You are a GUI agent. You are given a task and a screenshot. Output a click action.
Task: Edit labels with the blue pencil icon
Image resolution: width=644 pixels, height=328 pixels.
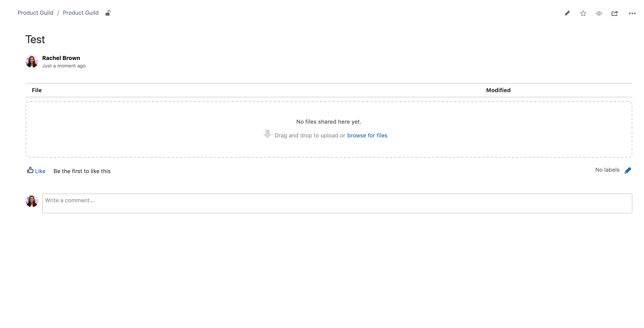click(x=628, y=171)
